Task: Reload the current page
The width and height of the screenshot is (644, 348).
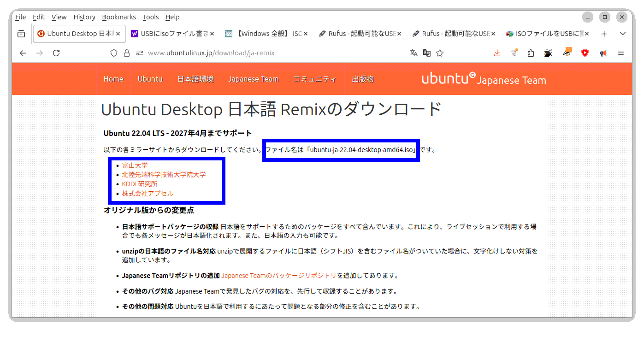Action: click(x=56, y=53)
